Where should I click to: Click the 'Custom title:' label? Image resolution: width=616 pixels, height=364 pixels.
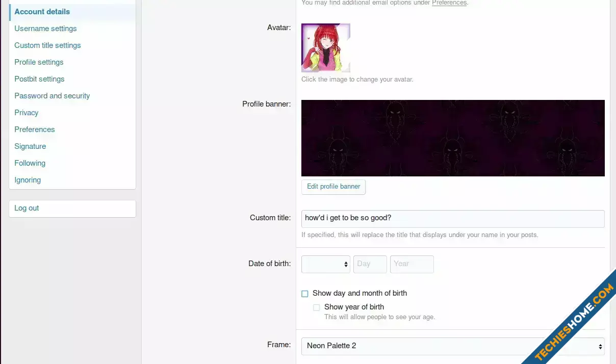(270, 218)
